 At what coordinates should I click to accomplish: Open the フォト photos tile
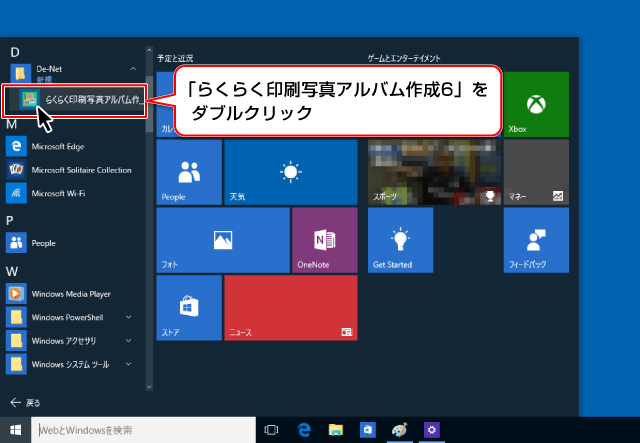click(x=223, y=240)
